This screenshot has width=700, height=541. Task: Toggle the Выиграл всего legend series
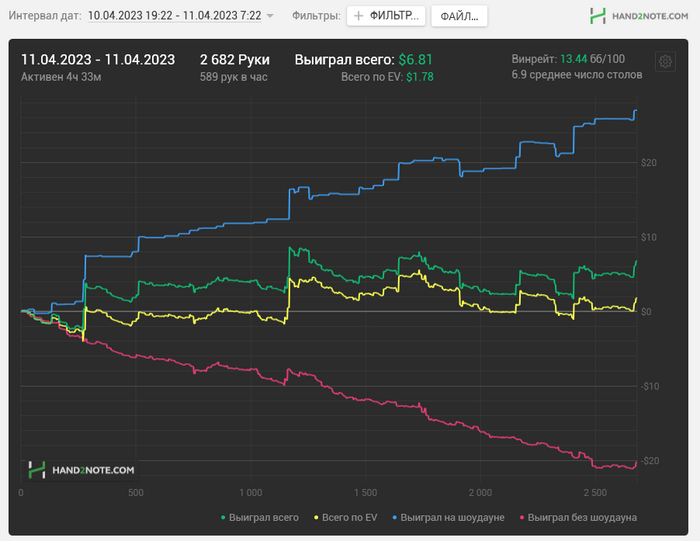pos(260,517)
